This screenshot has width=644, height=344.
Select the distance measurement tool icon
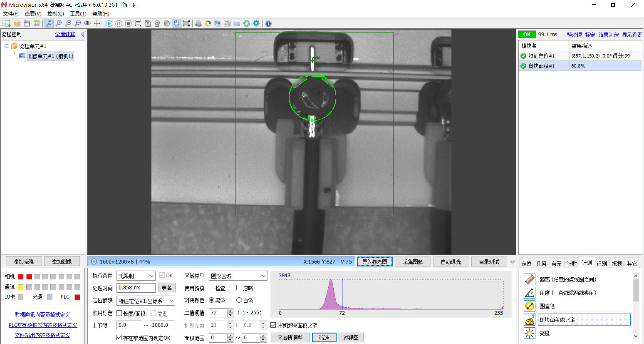pos(530,279)
